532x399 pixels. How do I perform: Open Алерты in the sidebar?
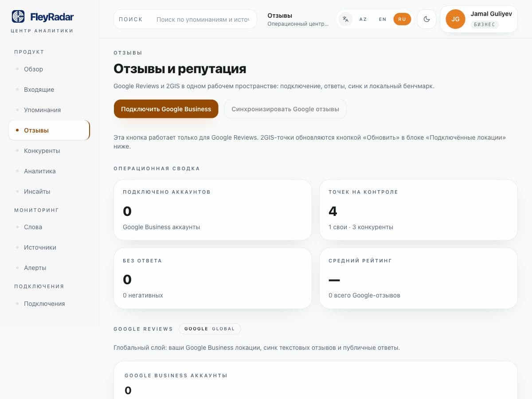point(49,268)
